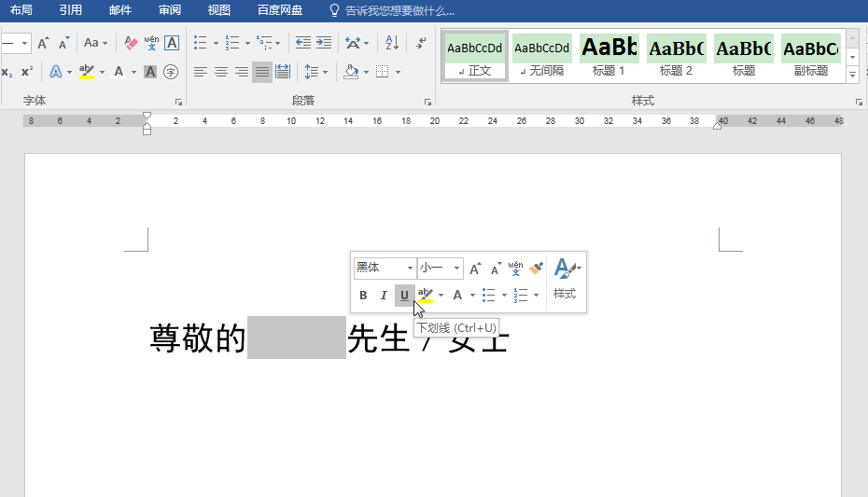Open the 小一 font size dropdown
The height and width of the screenshot is (497, 868).
(457, 269)
